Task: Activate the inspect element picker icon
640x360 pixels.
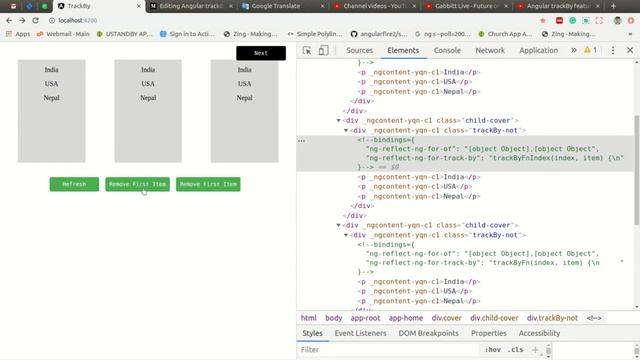Action: [x=307, y=50]
